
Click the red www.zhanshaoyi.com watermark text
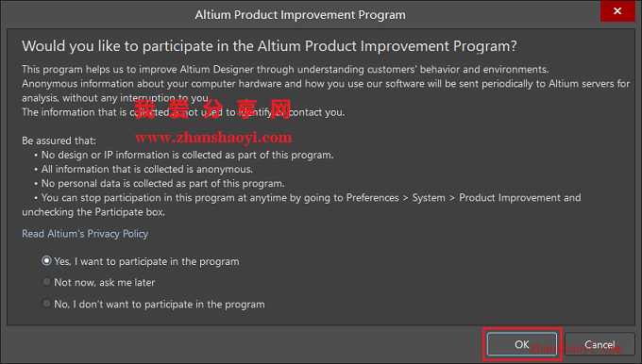tap(213, 138)
